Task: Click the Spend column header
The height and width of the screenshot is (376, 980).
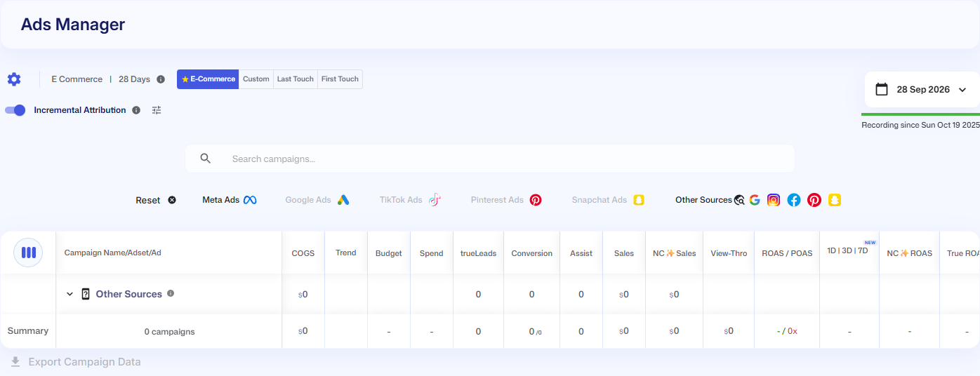Action: point(432,253)
